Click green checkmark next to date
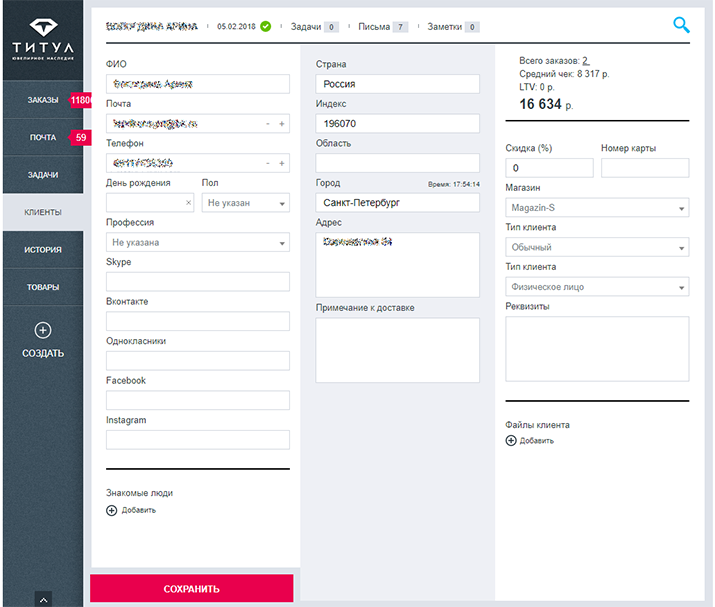 point(265,26)
